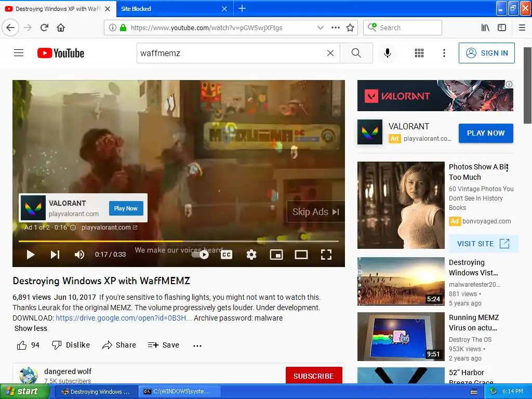Image resolution: width=532 pixels, height=399 pixels.
Task: Clear the waffmemz search text
Action: pos(330,53)
